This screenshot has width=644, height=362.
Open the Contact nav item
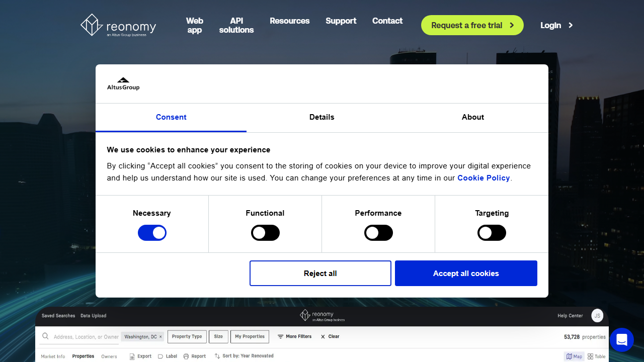point(387,21)
